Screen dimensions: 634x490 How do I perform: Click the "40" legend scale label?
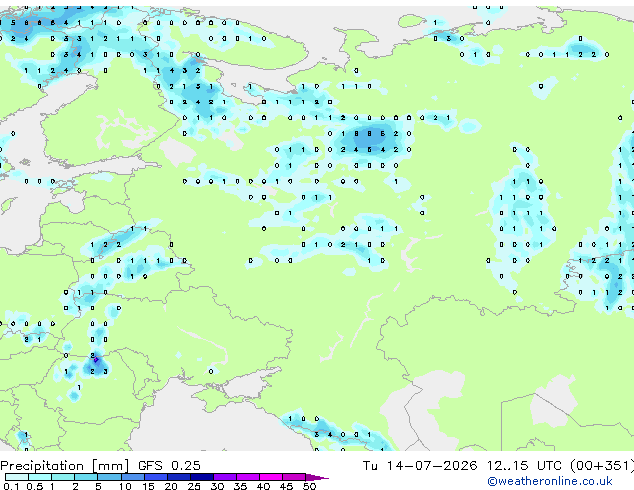pyautogui.click(x=263, y=486)
